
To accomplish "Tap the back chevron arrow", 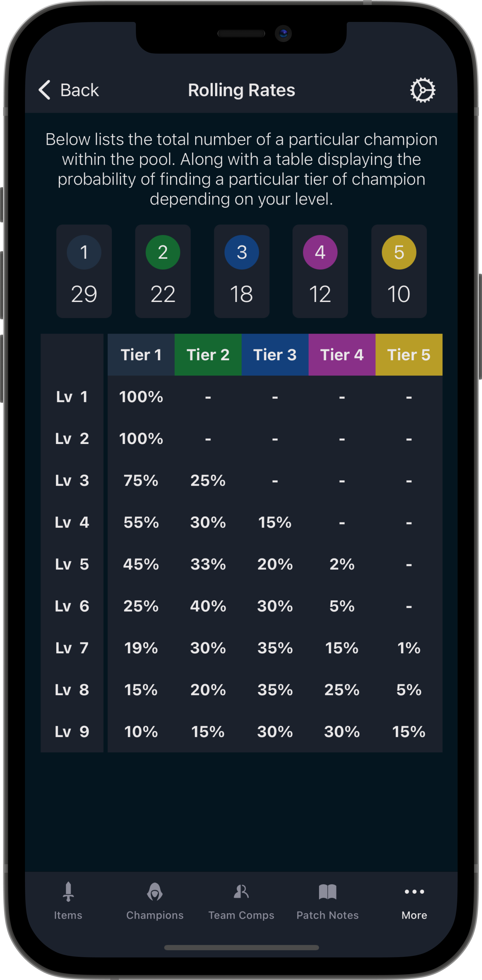I will (45, 90).
